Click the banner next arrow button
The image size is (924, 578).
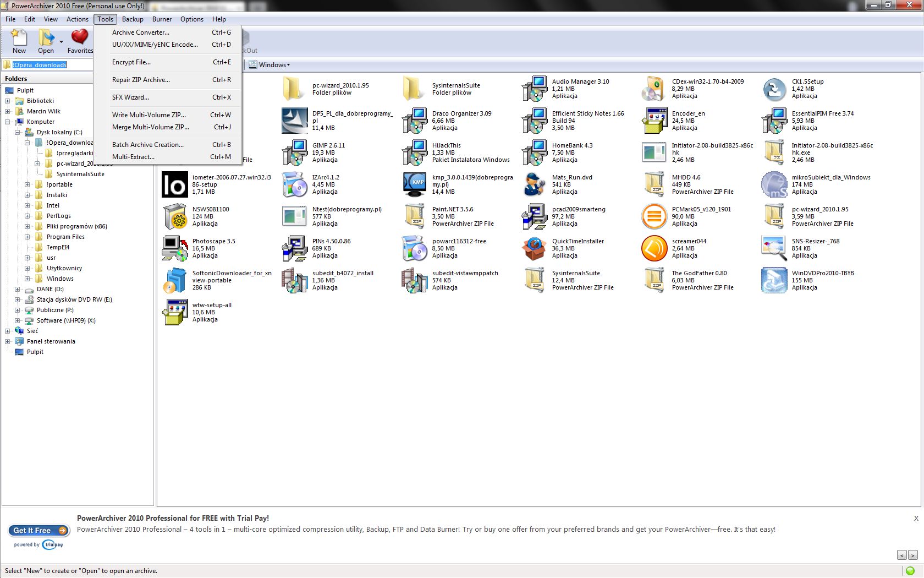913,555
